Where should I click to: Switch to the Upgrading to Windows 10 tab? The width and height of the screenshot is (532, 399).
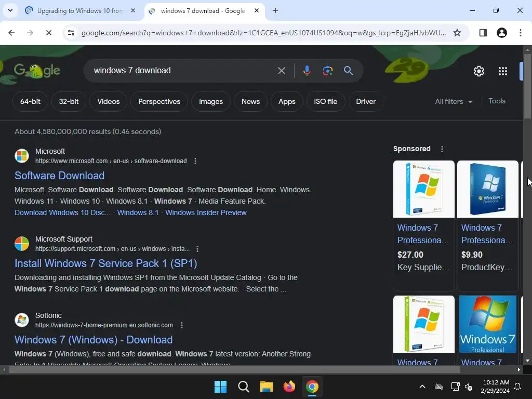coord(79,11)
